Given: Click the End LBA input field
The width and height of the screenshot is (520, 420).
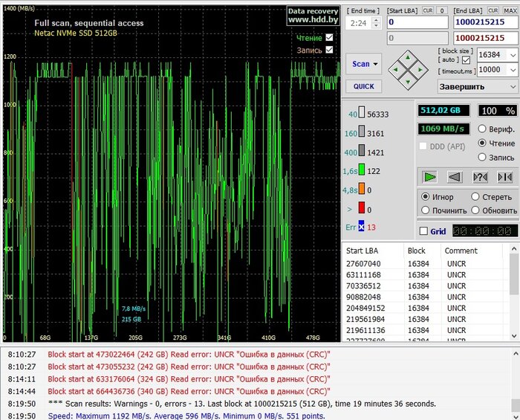Looking at the screenshot, I should [485, 22].
